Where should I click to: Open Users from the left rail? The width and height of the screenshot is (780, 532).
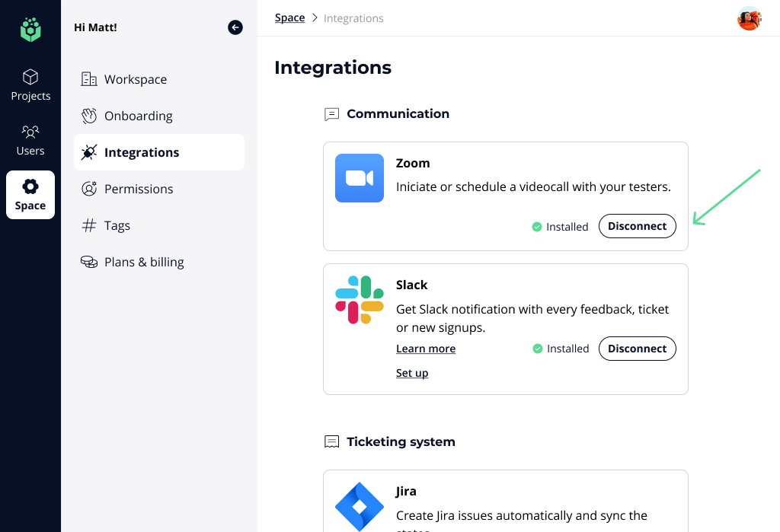30,140
